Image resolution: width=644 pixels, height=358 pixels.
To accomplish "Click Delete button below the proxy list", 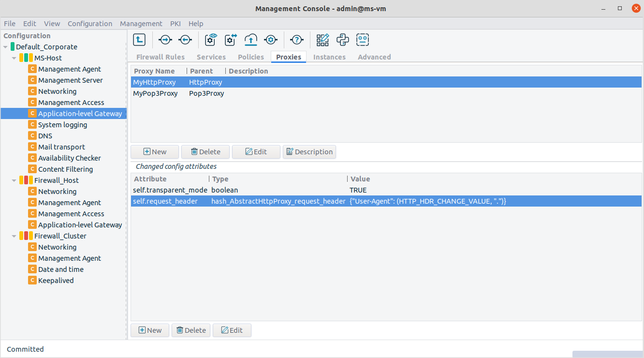I will click(x=205, y=152).
